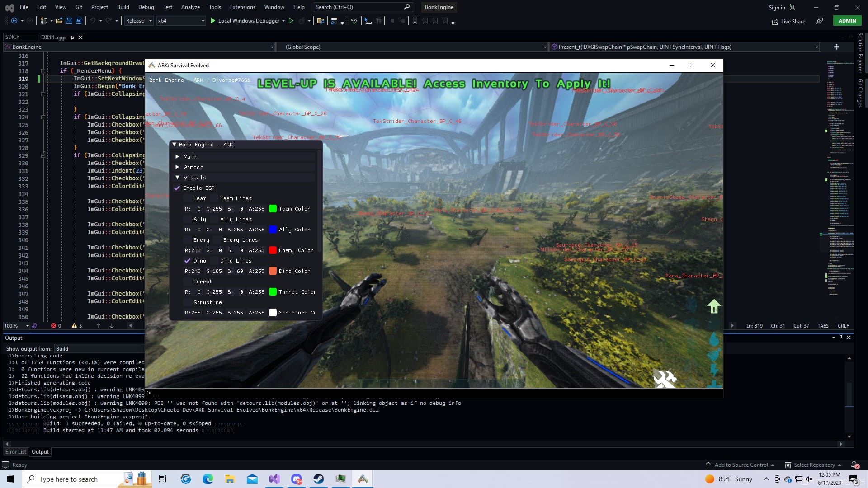The width and height of the screenshot is (868, 488).
Task: Enable the Ally Lines checkbox
Action: (214, 219)
